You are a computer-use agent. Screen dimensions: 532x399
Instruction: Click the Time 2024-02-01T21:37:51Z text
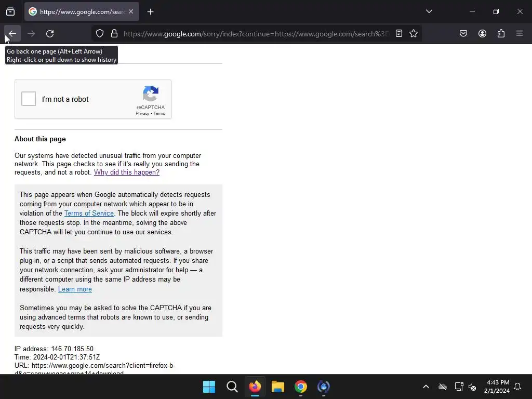(x=57, y=357)
